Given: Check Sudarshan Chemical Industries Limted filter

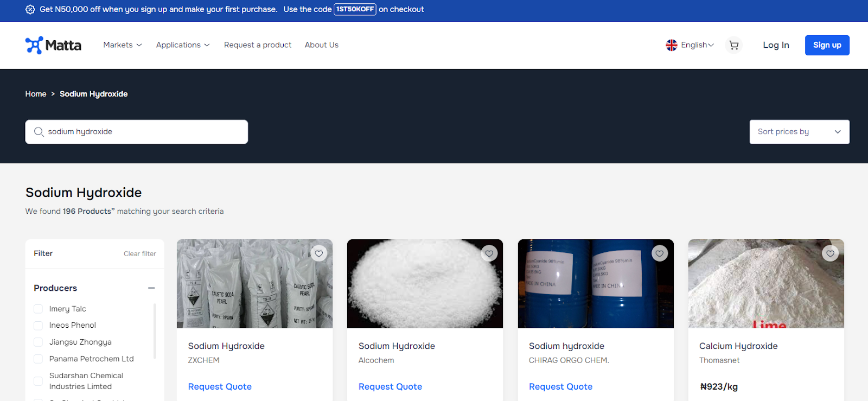Looking at the screenshot, I should click(38, 381).
